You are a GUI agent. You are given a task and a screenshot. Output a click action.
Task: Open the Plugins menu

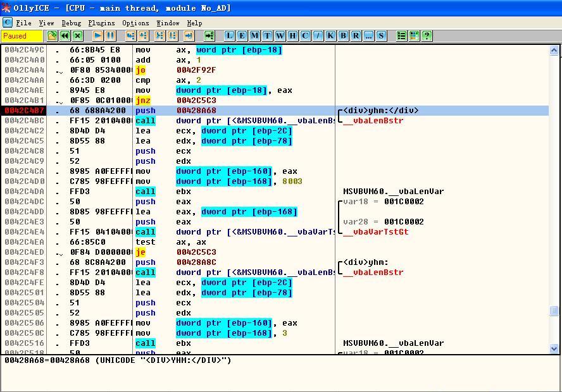pyautogui.click(x=101, y=23)
